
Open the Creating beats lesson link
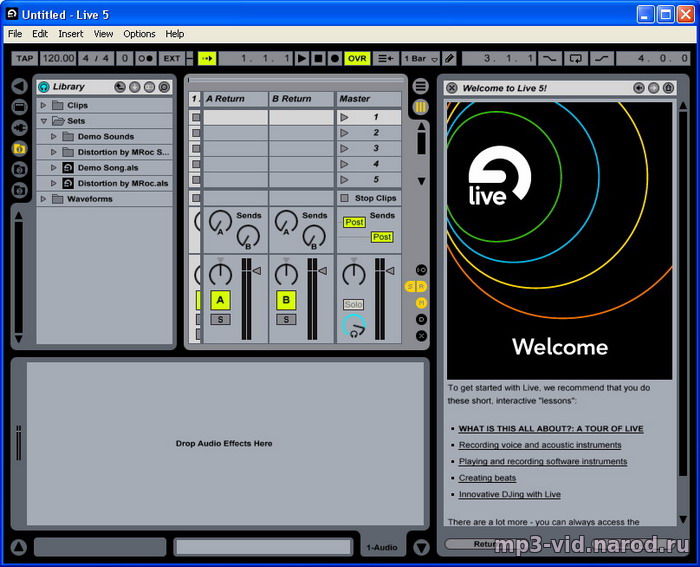487,478
